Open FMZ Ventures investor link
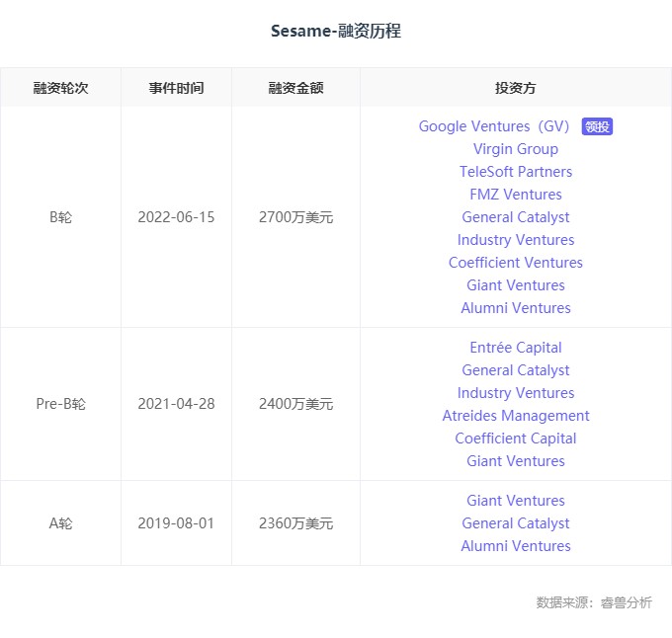672x638 pixels. tap(516, 195)
